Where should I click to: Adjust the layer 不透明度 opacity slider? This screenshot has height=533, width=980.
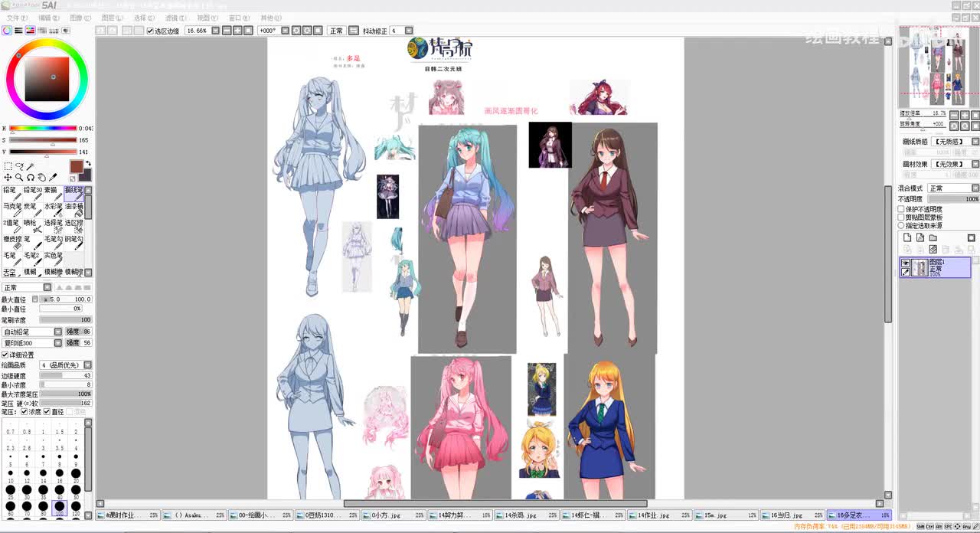tap(953, 199)
